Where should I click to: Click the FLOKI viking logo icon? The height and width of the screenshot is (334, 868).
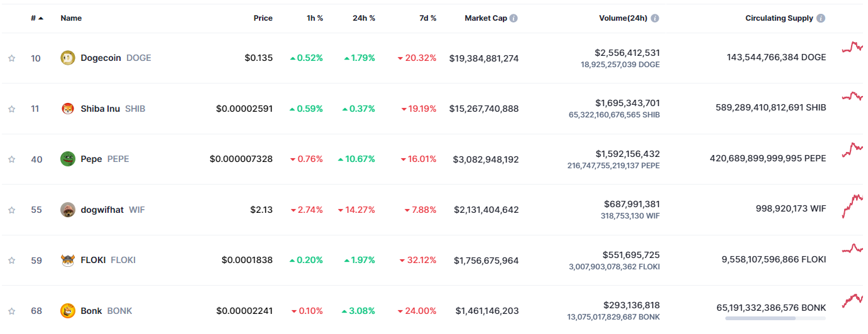(67, 260)
